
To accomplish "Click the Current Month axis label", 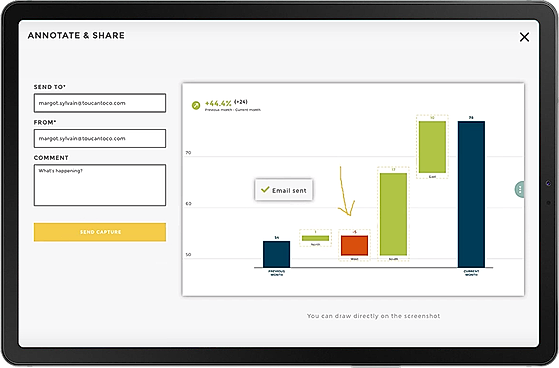I will point(471,273).
